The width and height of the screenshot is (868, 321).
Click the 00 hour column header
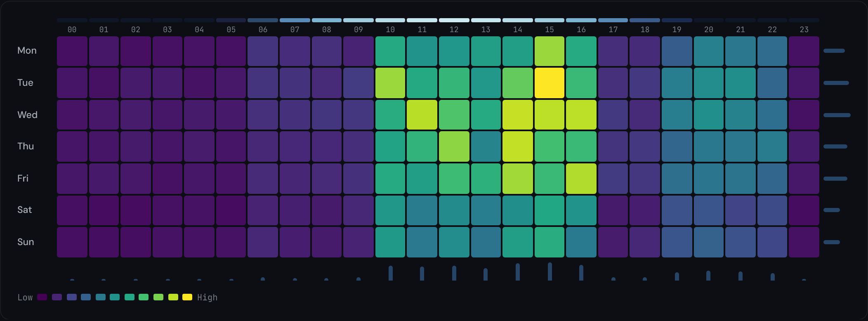tap(72, 30)
